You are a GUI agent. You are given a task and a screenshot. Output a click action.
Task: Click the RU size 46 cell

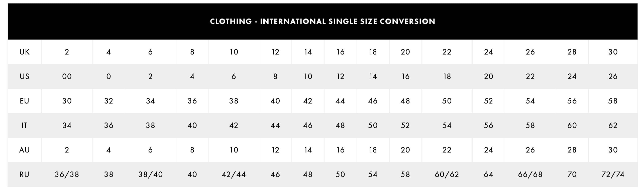[x=275, y=174]
